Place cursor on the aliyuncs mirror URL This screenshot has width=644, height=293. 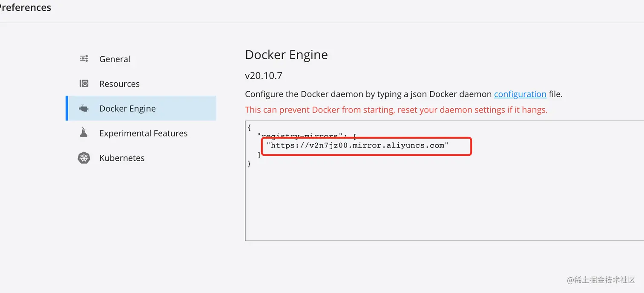(x=358, y=145)
